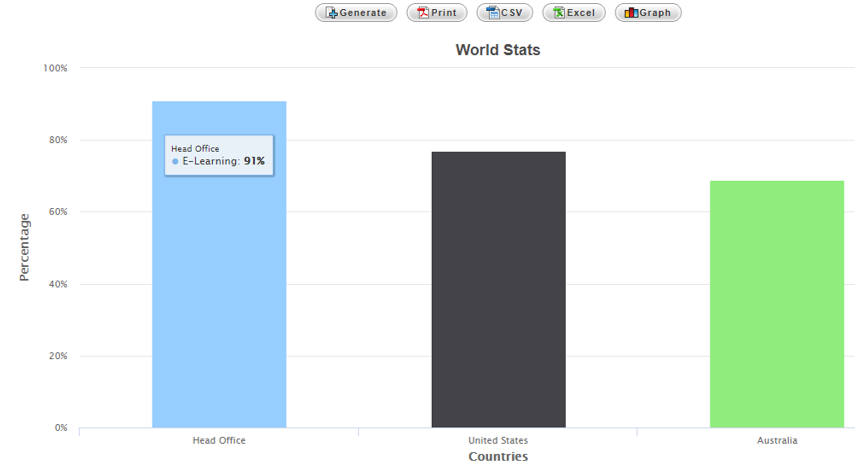Select the 60% y-axis tick label
855x473 pixels.
57,212
